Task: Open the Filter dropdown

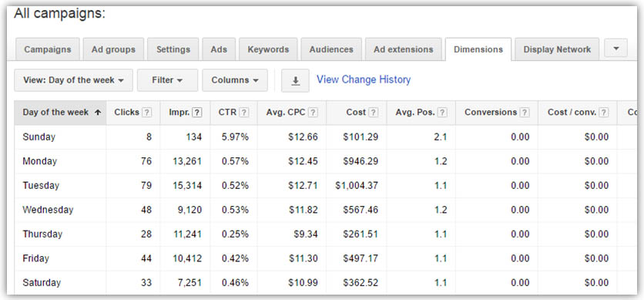Action: pos(167,80)
